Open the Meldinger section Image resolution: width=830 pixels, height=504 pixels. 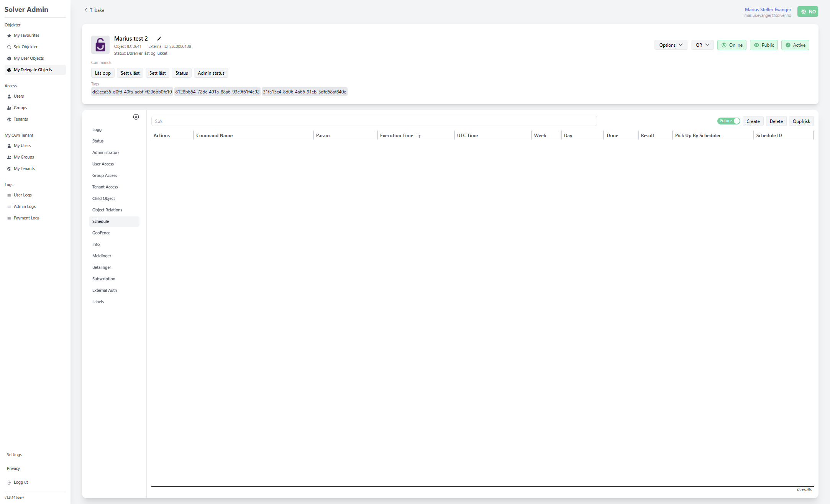pos(114,256)
